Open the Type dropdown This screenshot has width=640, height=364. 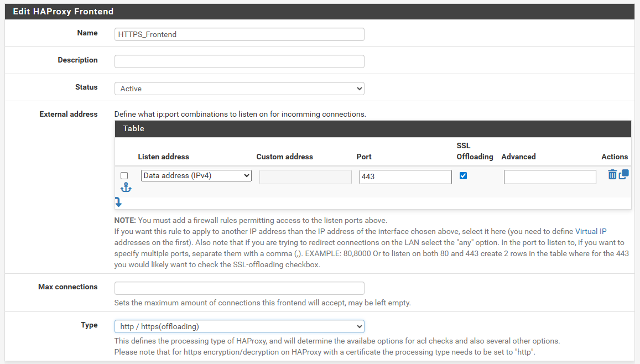click(239, 326)
